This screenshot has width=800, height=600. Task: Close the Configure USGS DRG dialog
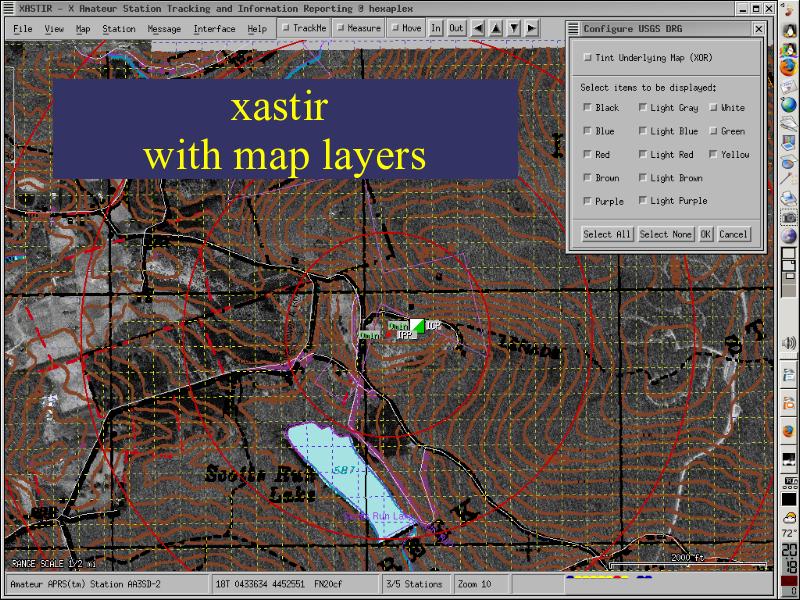pos(759,29)
